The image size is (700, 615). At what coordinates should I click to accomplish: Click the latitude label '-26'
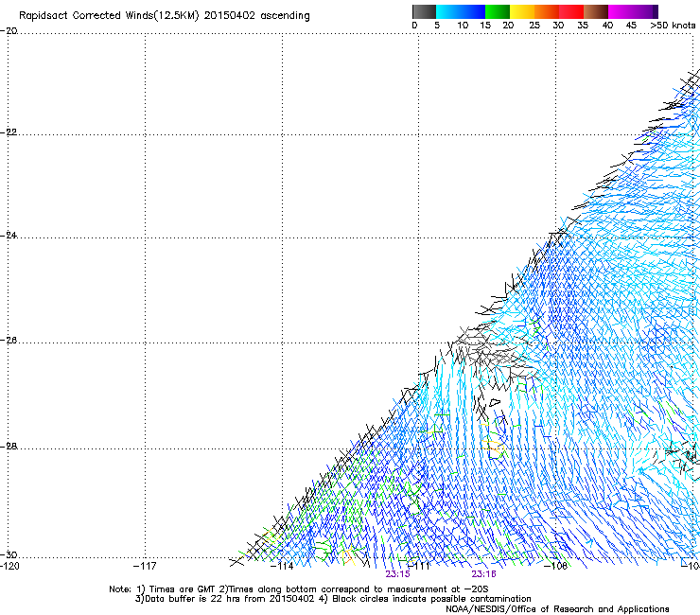pos(9,341)
